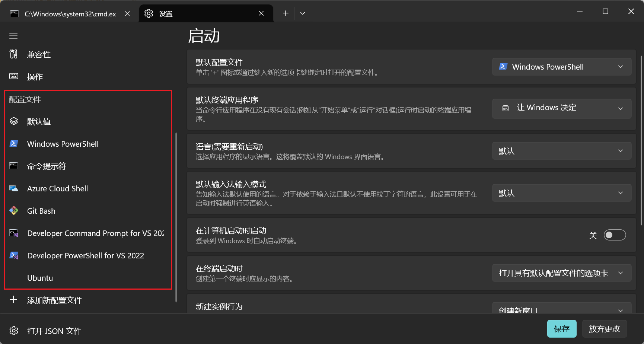Click the 命令提示符 cmd icon
This screenshot has width=644, height=344.
[14, 166]
